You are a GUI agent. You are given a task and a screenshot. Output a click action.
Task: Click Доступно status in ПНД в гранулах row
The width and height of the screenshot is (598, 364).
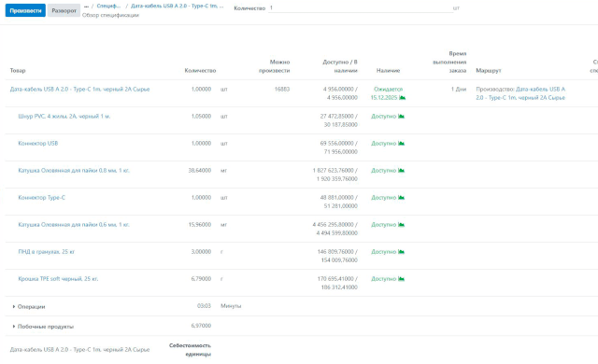click(384, 251)
